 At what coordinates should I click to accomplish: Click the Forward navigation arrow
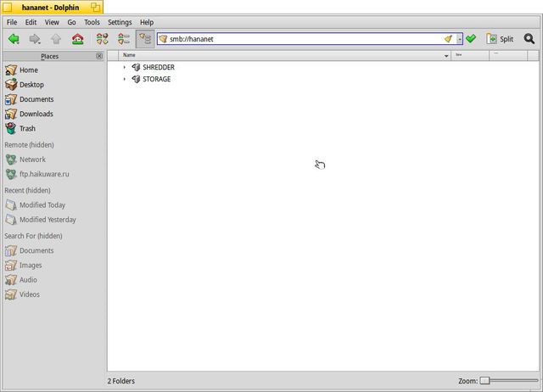[35, 39]
